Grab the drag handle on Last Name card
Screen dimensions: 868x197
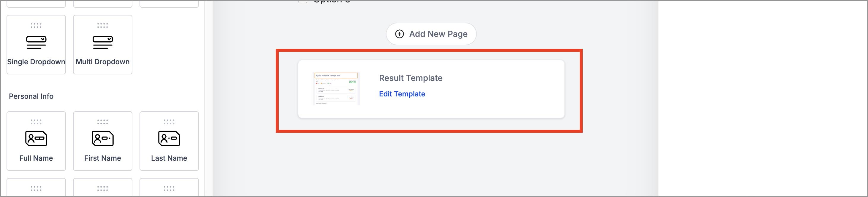(x=169, y=122)
